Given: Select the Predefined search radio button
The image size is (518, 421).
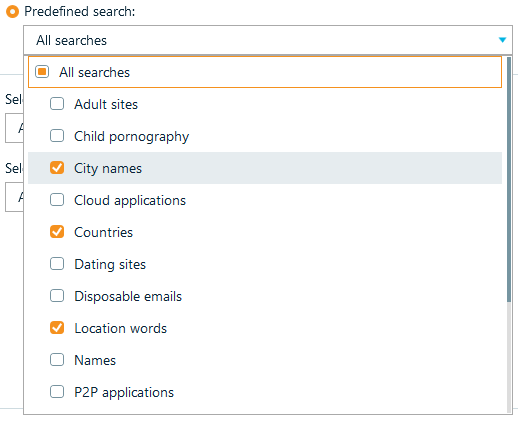Looking at the screenshot, I should click(x=12, y=12).
